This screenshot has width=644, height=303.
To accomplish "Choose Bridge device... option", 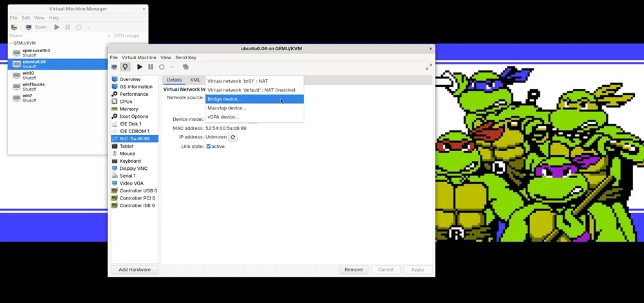I will 254,99.
